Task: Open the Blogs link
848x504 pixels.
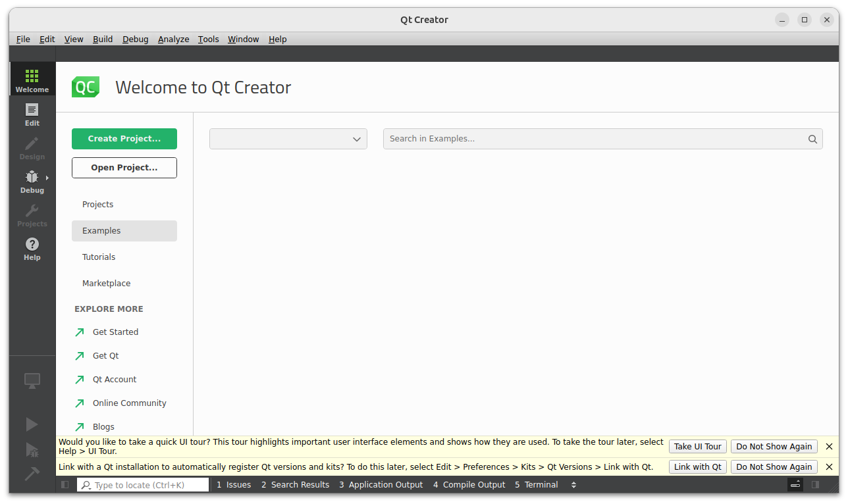Action: click(103, 427)
